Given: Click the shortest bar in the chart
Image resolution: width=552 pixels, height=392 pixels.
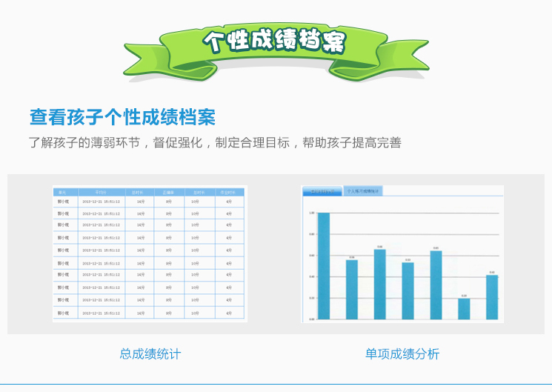Looking at the screenshot, I should pos(464,308).
